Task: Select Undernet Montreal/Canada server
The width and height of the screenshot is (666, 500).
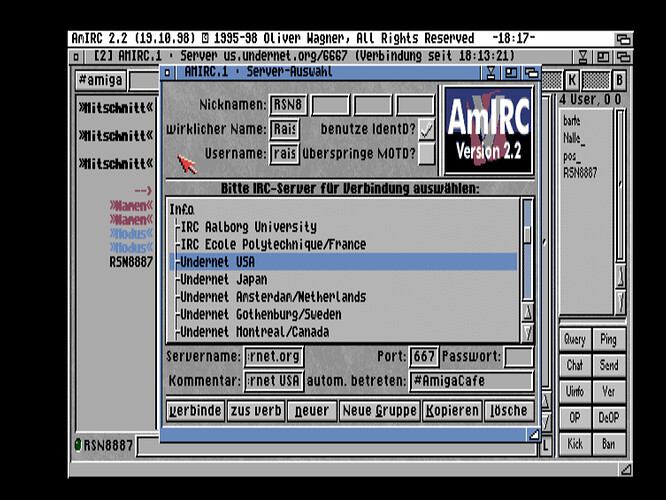Action: (343, 332)
